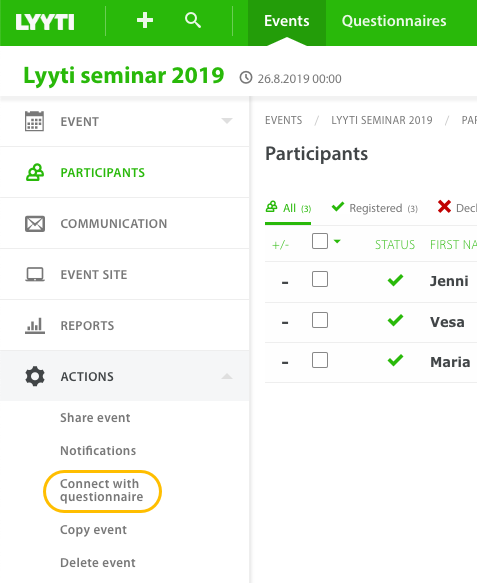
Task: Click the Communication envelope icon
Action: 35,223
